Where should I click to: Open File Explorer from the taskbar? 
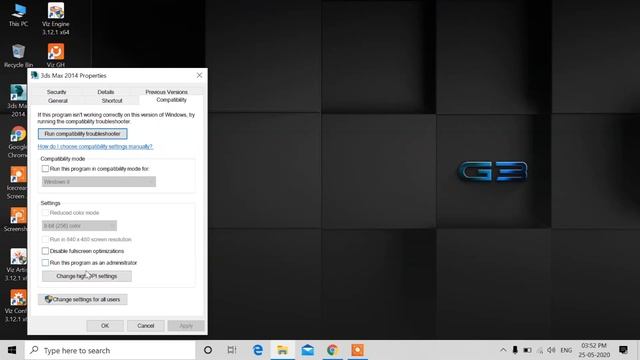(x=282, y=350)
